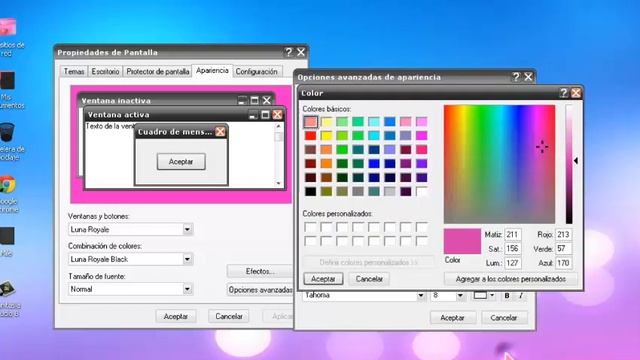Select the pure blue basic color swatch
640x360 pixels.
tap(374, 164)
